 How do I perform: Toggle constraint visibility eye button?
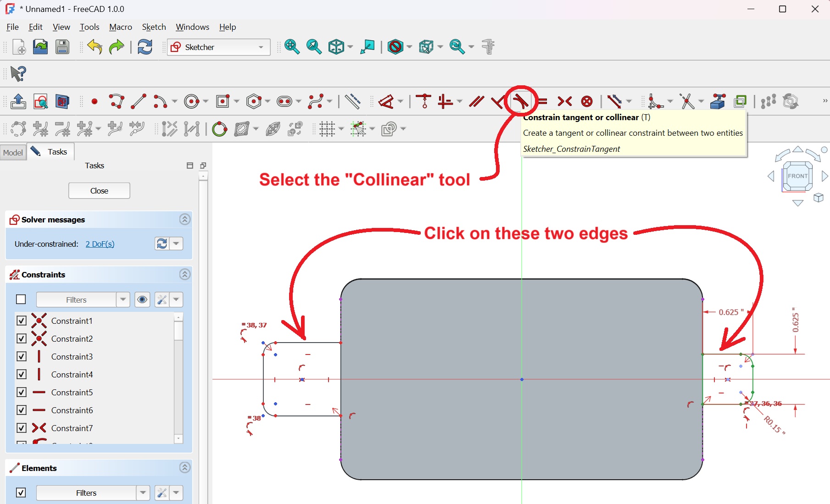pos(142,299)
